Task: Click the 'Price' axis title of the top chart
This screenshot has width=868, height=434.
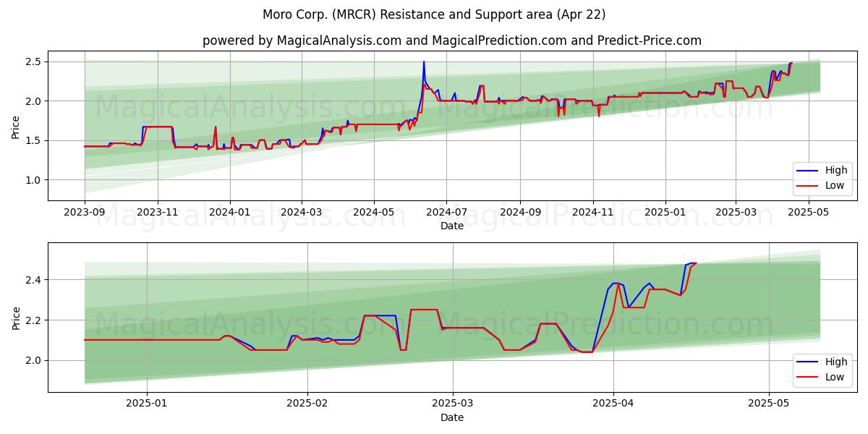Action: 16,127
